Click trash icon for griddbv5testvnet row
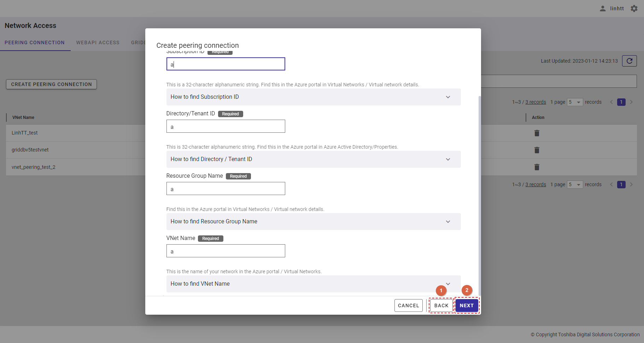Image resolution: width=644 pixels, height=343 pixels. click(x=537, y=150)
